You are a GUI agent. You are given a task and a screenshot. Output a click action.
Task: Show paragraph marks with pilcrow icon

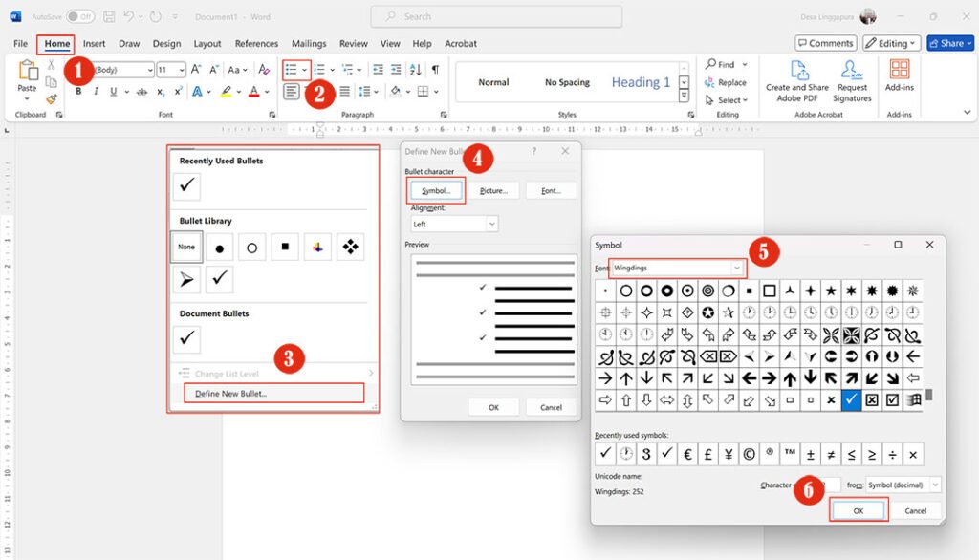(x=435, y=70)
